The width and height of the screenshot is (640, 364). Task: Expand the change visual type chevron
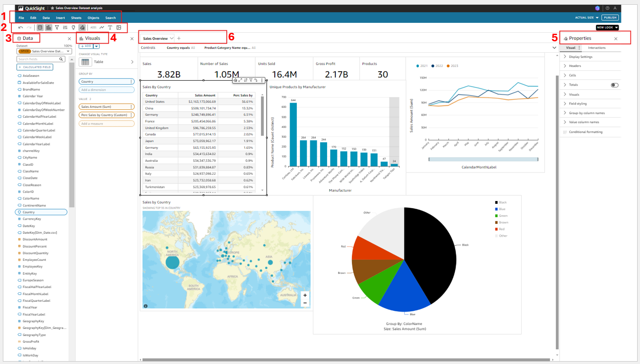click(x=132, y=62)
